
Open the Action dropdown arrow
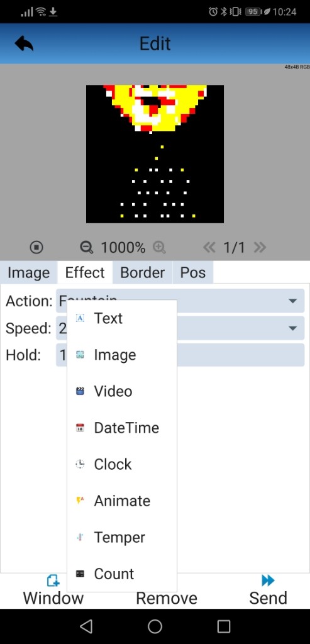point(292,301)
